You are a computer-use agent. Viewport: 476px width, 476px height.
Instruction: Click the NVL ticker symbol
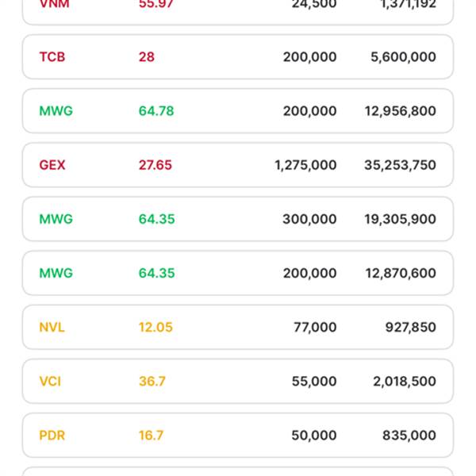point(52,327)
